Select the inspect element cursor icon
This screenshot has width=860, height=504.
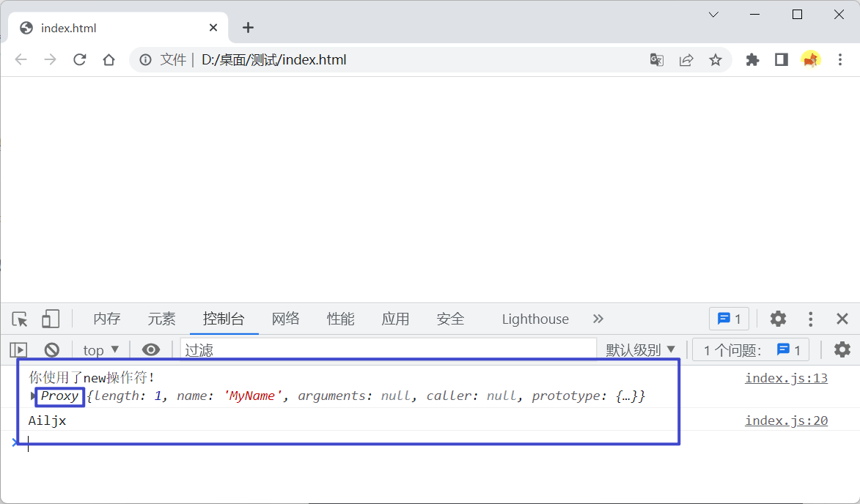click(x=19, y=319)
